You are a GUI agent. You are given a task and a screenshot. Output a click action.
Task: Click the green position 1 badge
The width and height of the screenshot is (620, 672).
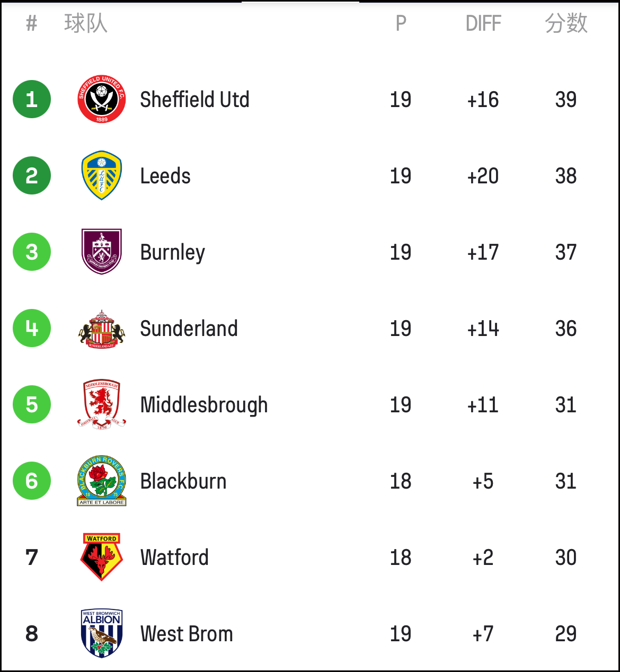(32, 99)
